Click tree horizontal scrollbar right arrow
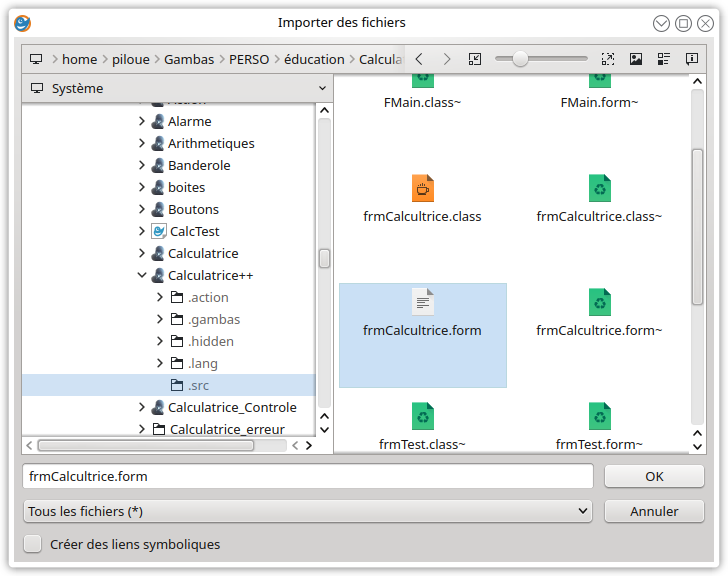 (309, 446)
